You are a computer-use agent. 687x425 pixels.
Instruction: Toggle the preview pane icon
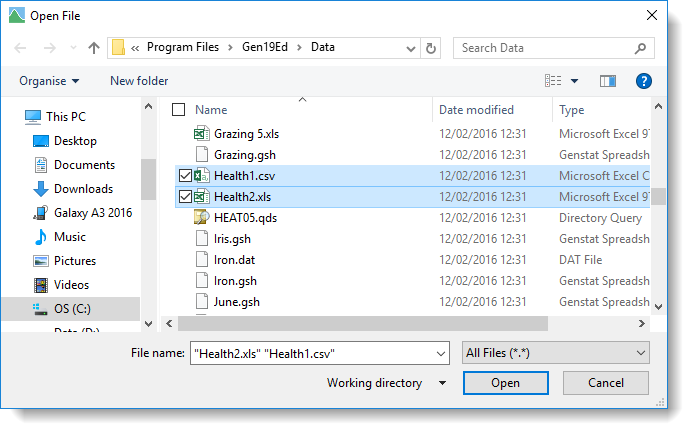tap(608, 81)
